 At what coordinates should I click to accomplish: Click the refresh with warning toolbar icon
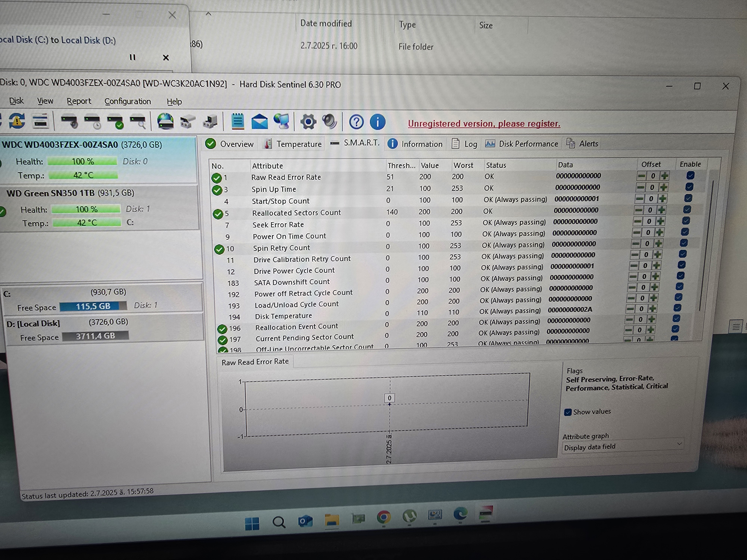[17, 121]
